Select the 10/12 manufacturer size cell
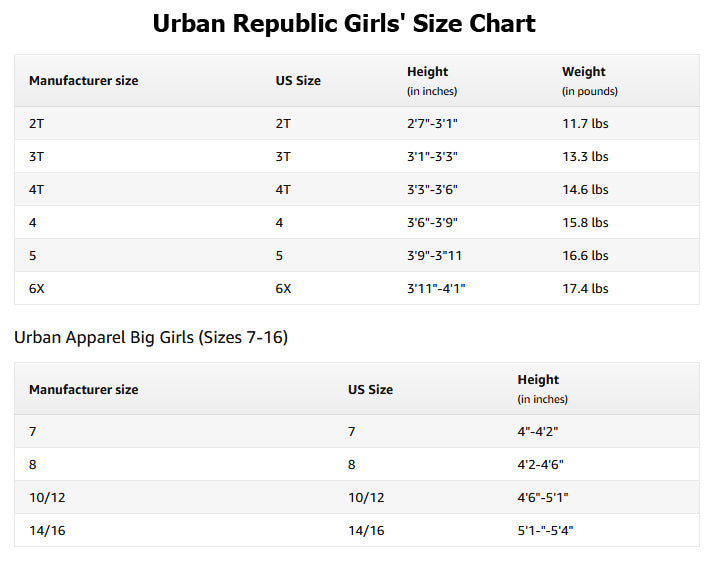Viewport: 714px width, 565px height. (47, 498)
